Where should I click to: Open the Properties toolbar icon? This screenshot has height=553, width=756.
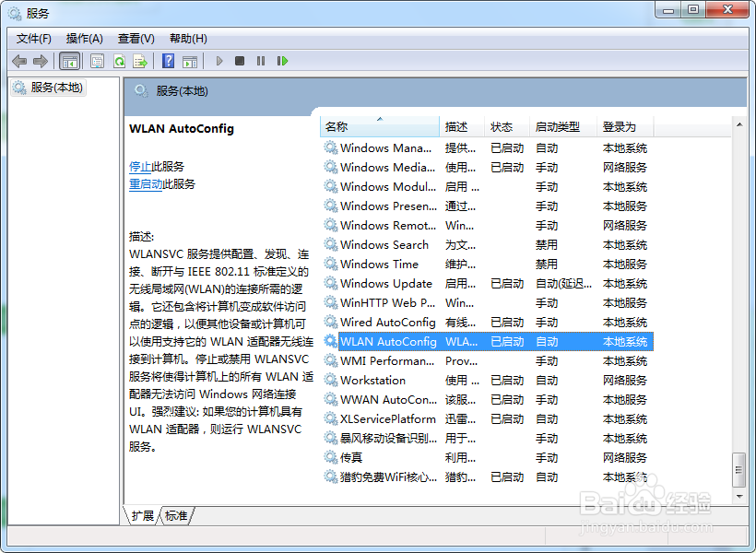pos(98,61)
